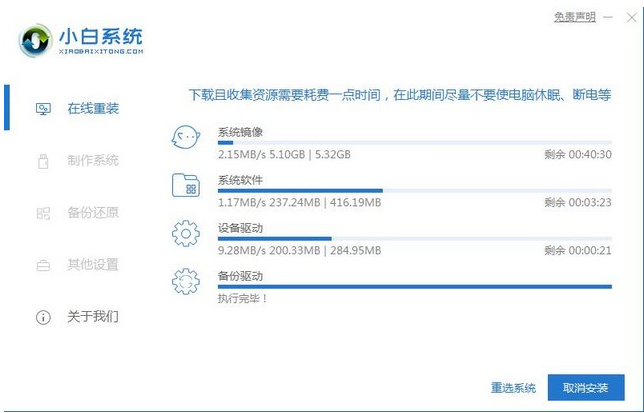The width and height of the screenshot is (644, 413).
Task: Click the 备份还原 icon in sidebar
Action: (43, 213)
